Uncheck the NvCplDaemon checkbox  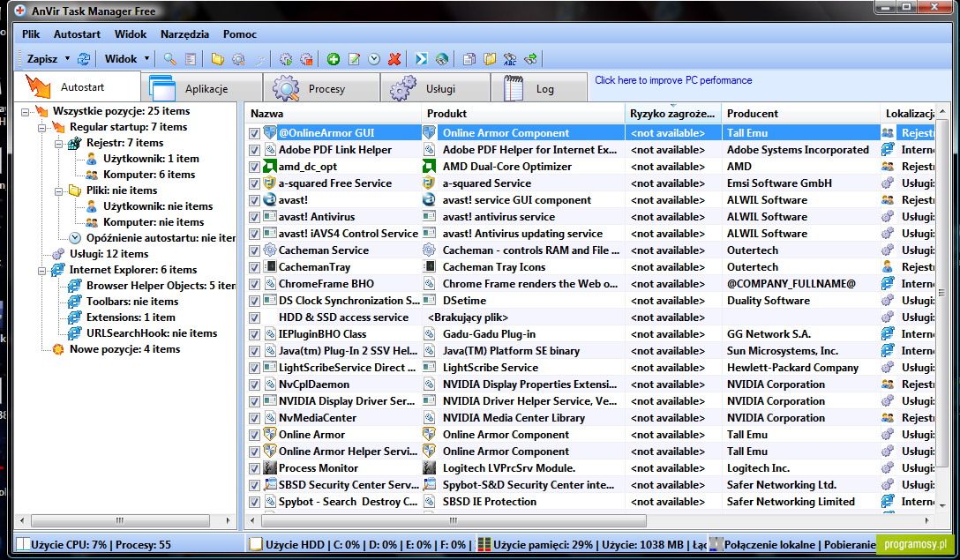(x=255, y=385)
